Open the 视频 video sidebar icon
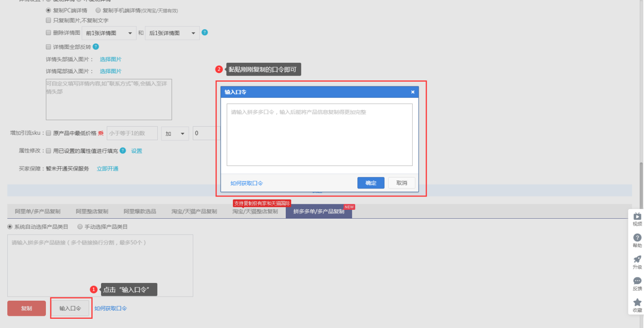This screenshot has width=644, height=328. click(637, 219)
